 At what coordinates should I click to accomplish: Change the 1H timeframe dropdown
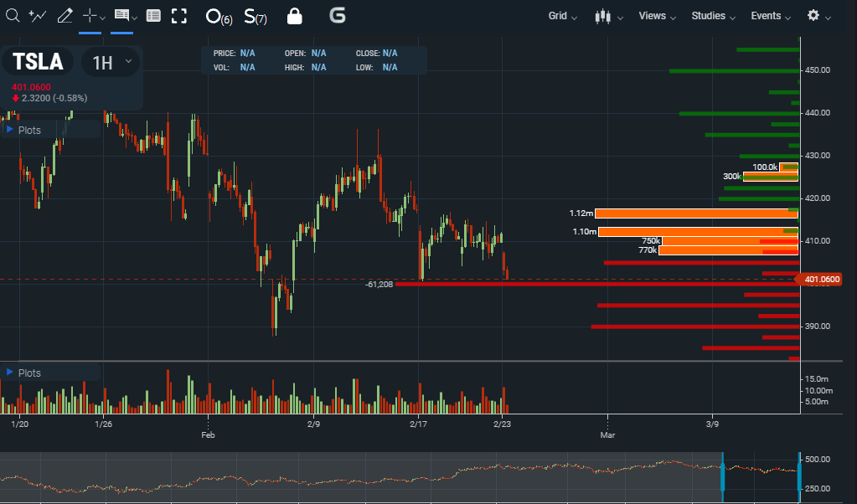[x=111, y=63]
